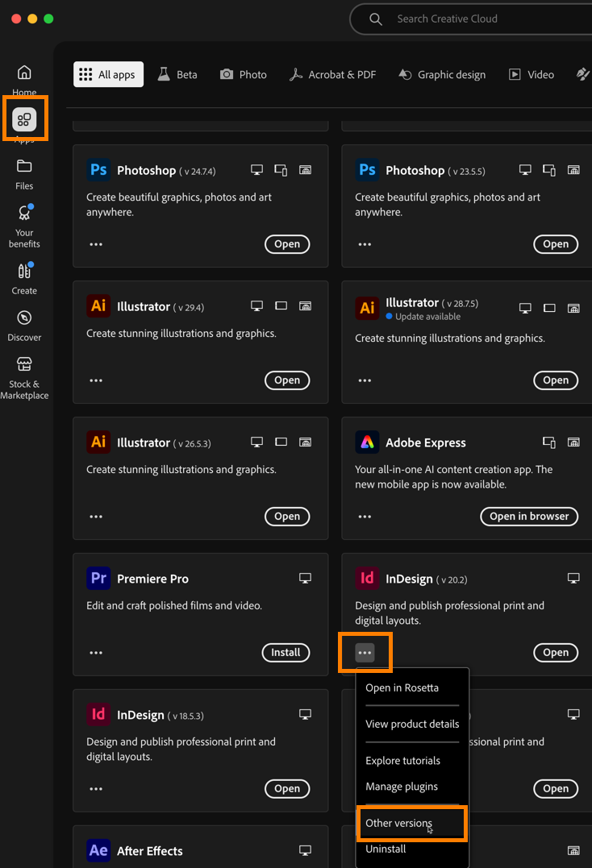Viewport: 592px width, 868px height.
Task: Click the search magnifier icon
Action: pos(376,19)
